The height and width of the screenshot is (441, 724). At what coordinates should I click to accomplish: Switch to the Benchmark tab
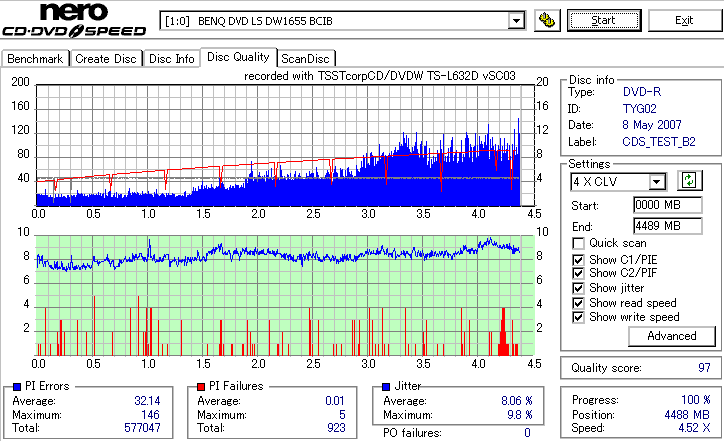(35, 59)
